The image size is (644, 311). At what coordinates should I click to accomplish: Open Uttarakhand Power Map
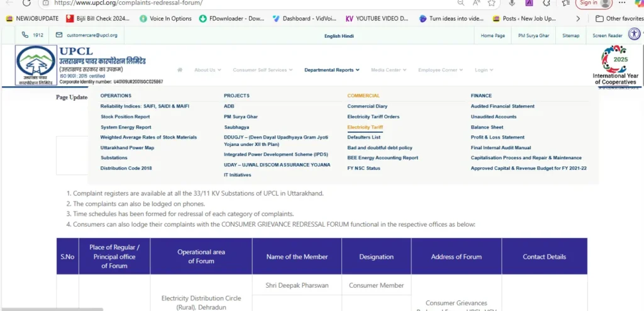pyautogui.click(x=127, y=148)
